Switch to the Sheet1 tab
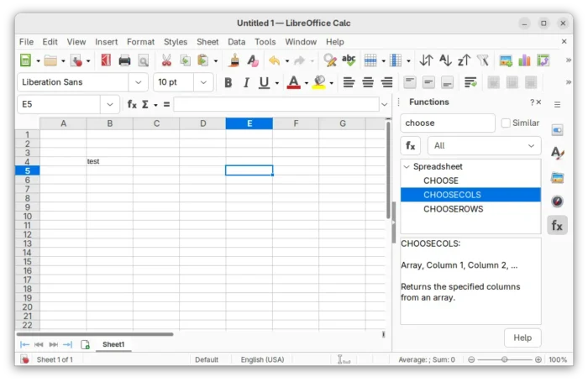 [x=113, y=344]
